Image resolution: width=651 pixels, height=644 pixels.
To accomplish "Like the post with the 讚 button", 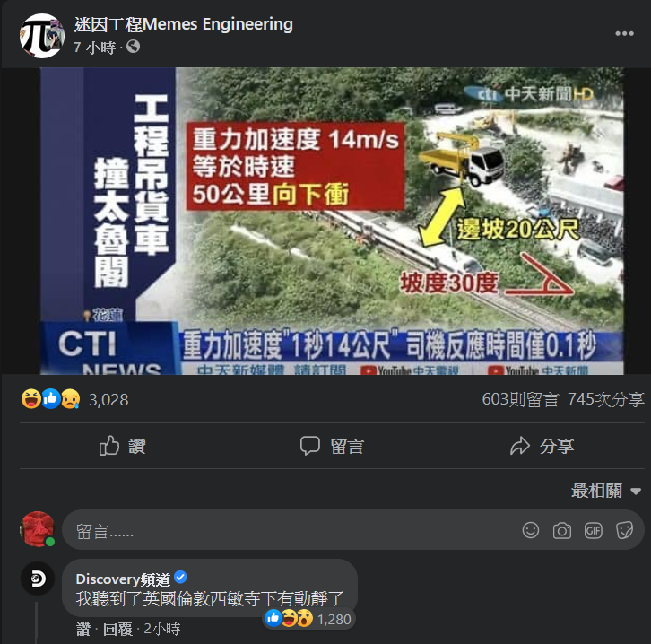I will pos(123,446).
